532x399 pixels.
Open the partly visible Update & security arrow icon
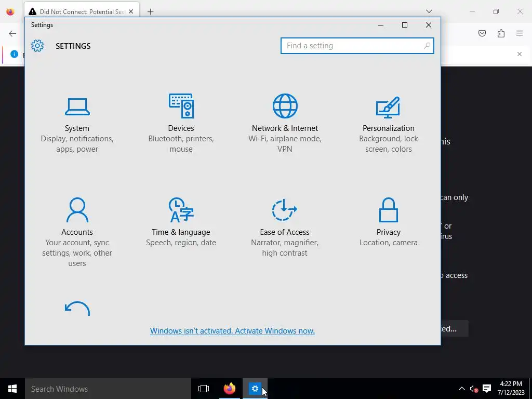point(77,309)
